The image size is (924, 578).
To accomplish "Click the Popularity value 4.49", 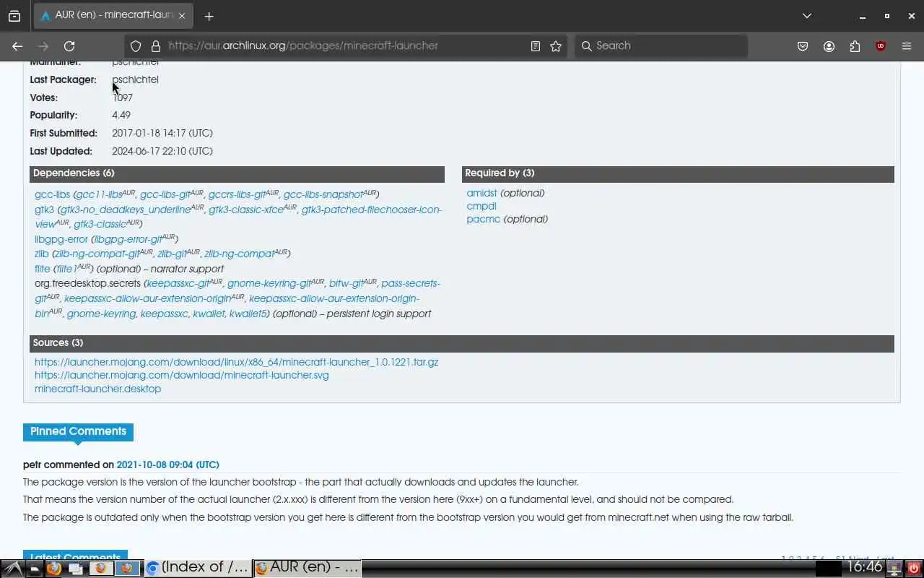I will point(121,116).
